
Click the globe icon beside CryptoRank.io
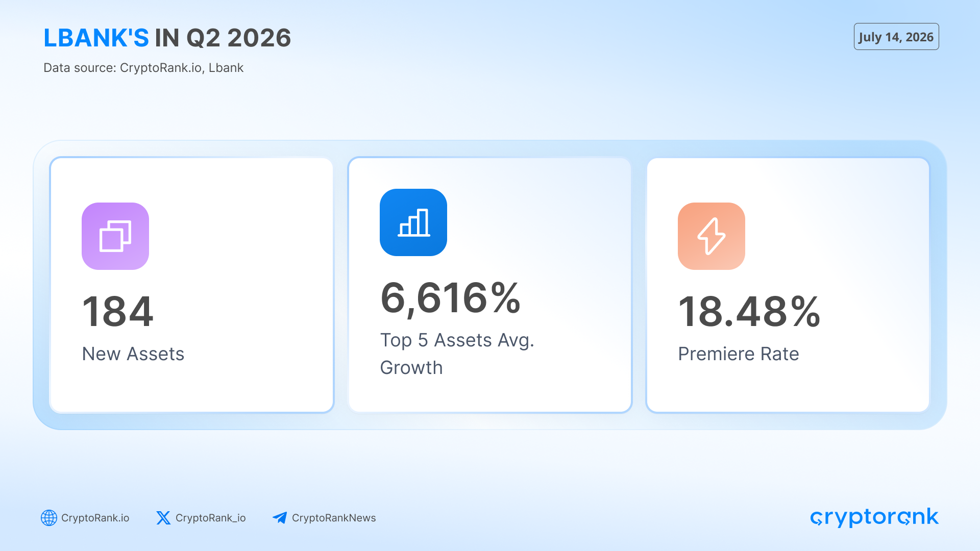pos(49,518)
